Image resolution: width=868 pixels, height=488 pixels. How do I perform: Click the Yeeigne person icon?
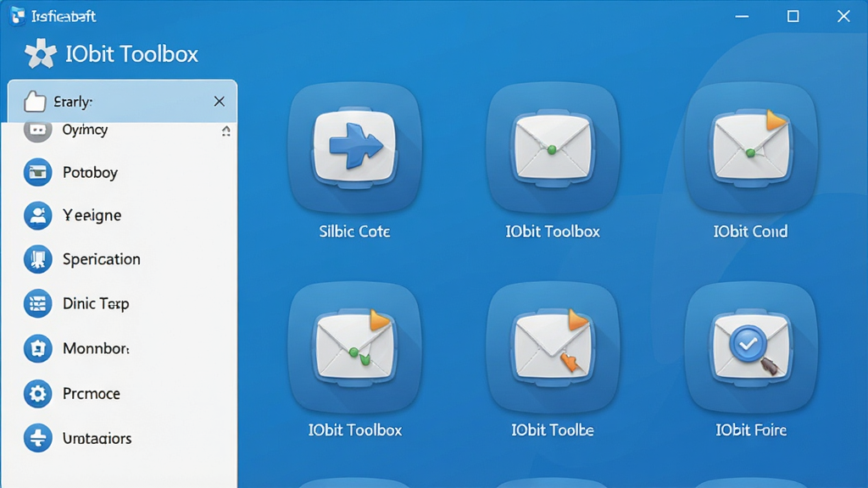click(37, 215)
